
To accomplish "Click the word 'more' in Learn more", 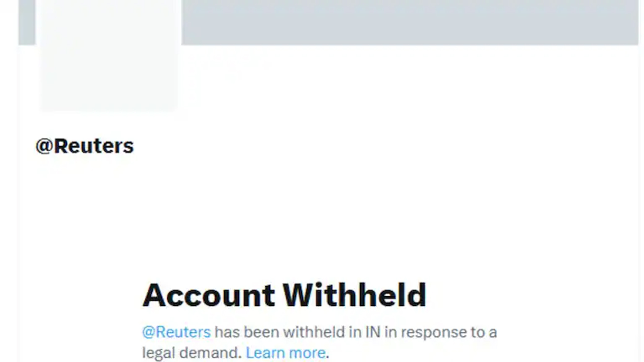I will tap(307, 353).
